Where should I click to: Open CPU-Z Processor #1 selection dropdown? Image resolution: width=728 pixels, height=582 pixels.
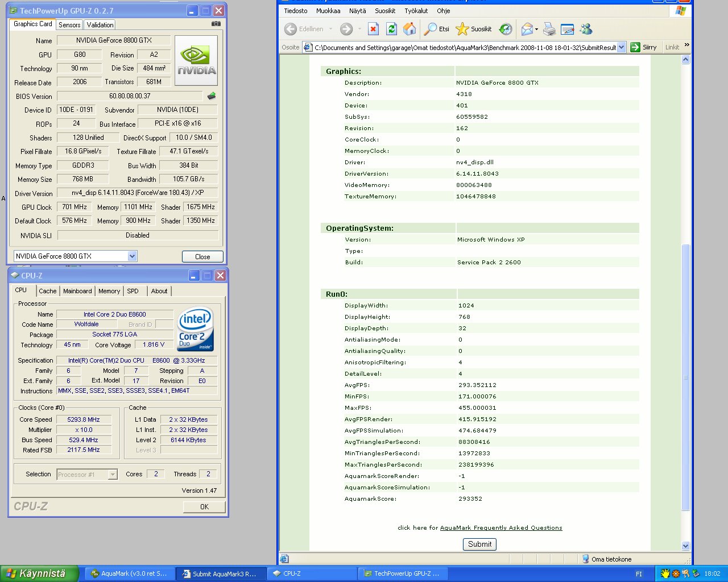point(113,475)
